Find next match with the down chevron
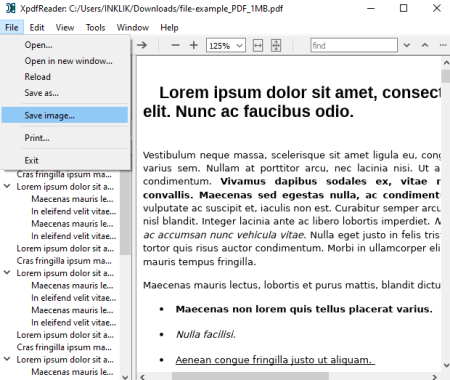This screenshot has height=380, width=450. click(407, 45)
